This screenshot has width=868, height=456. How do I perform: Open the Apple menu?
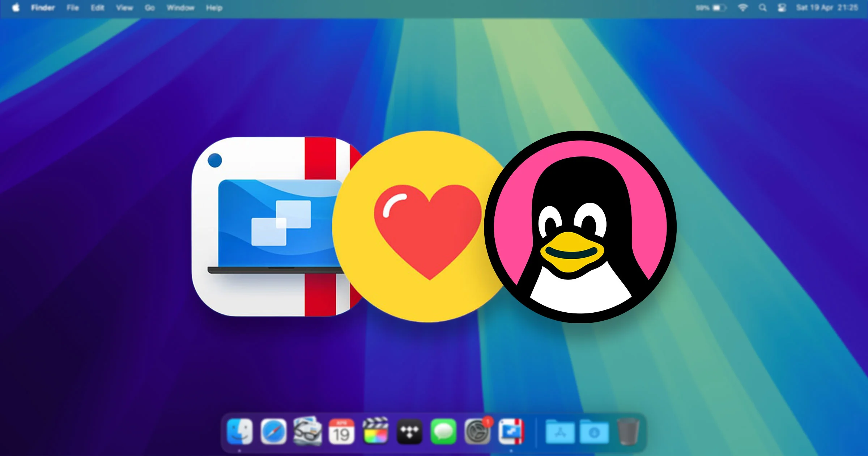pyautogui.click(x=16, y=8)
